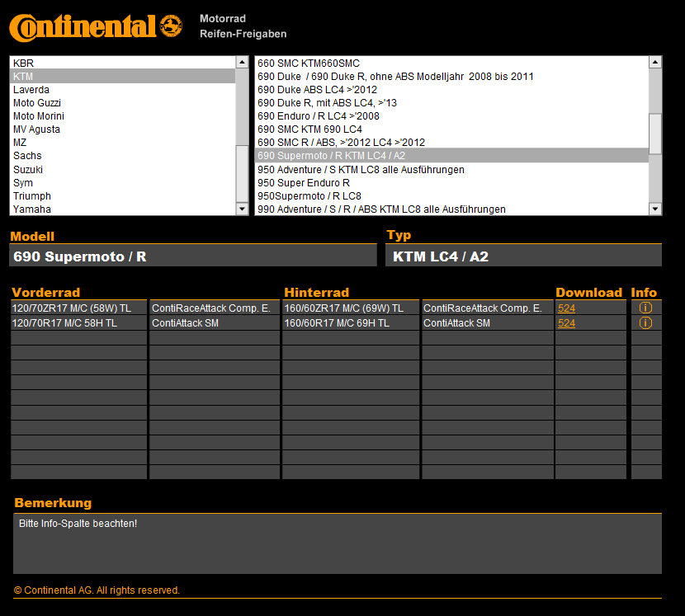Image resolution: width=685 pixels, height=616 pixels.
Task: Click Hinterrad ContiAttack SM cell
Action: [x=488, y=323]
